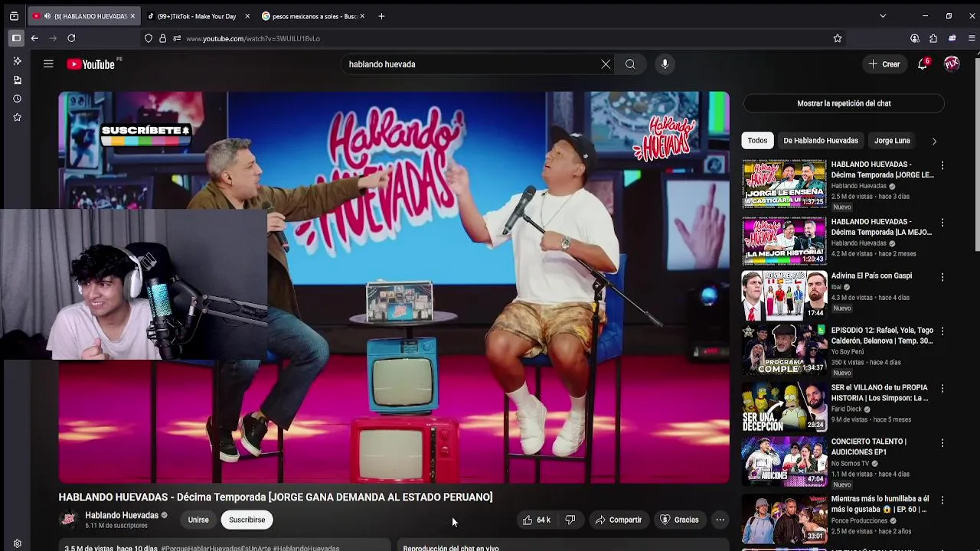The image size is (980, 551).
Task: Open Mientras más lo humillaba video title
Action: click(880, 504)
